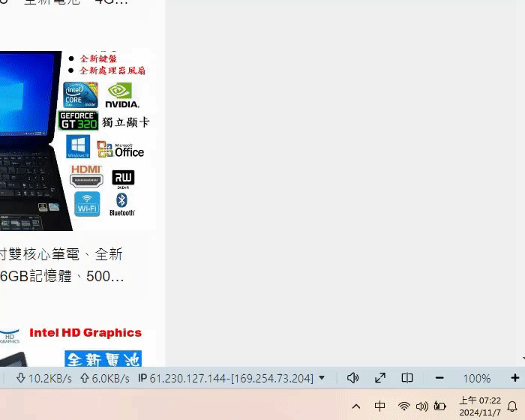Viewport: 525px width, 420px height.
Task: Toggle split view icon in status bar
Action: [x=407, y=378]
